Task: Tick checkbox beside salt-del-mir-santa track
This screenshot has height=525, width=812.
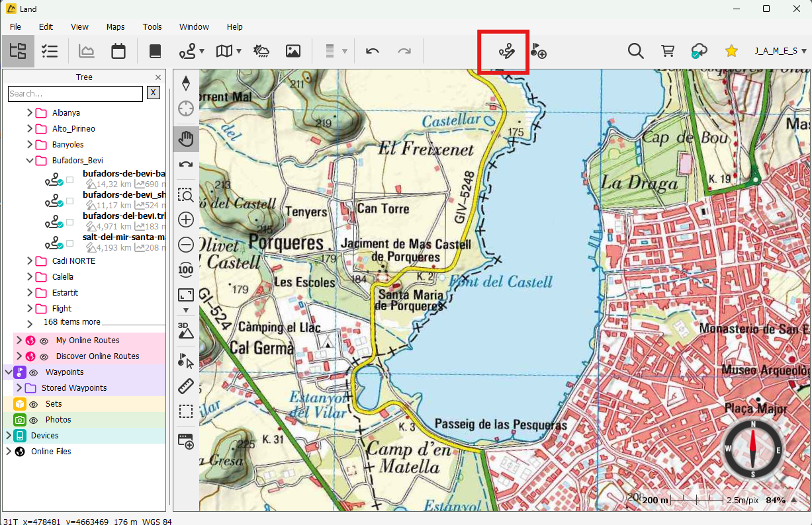Action: click(x=69, y=242)
